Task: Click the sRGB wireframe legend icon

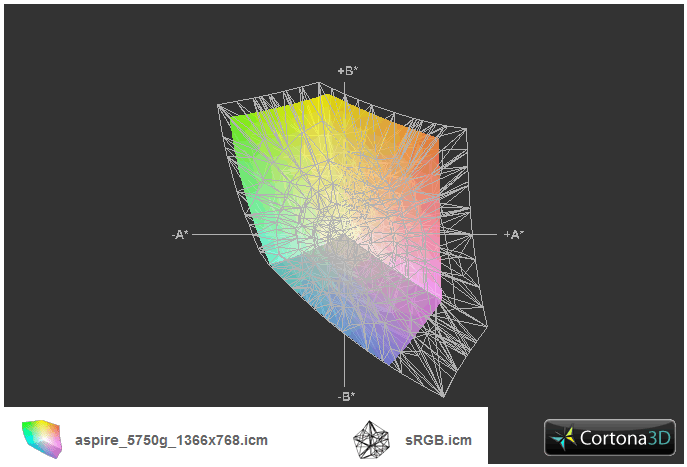Action: click(371, 439)
